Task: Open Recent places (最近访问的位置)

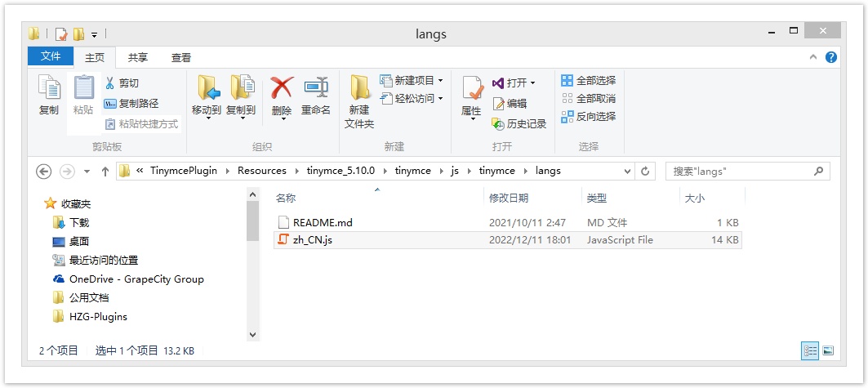Action: [x=96, y=260]
